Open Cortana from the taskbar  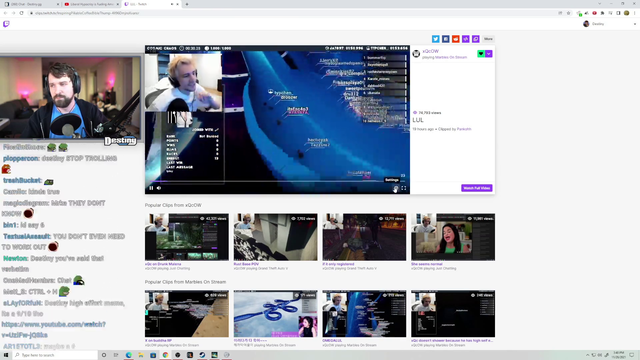pyautogui.click(x=104, y=355)
